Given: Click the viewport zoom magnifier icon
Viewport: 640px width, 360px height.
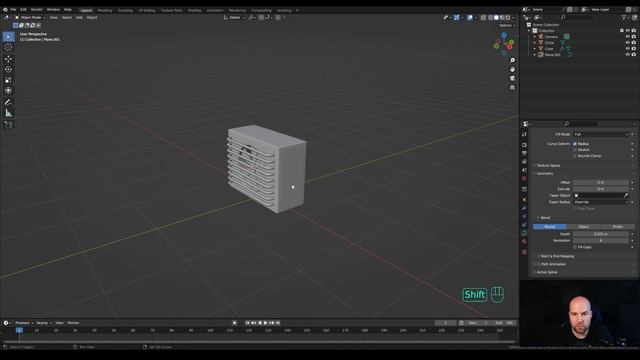Looking at the screenshot, I should point(512,60).
